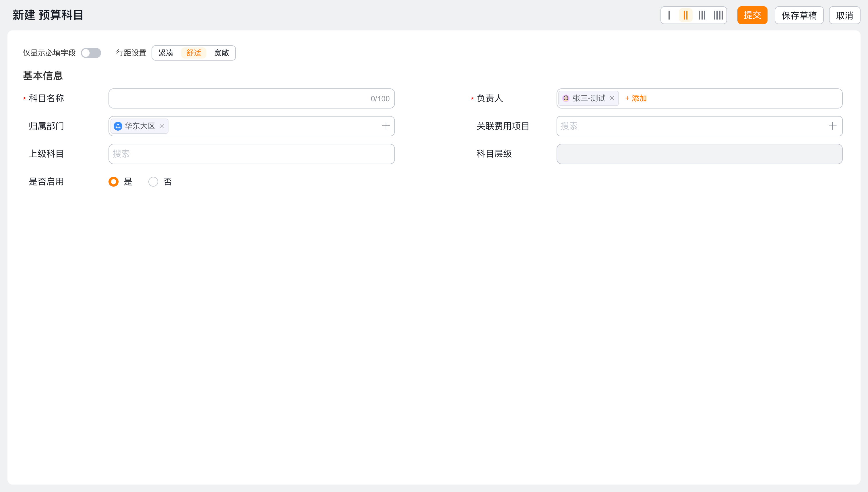Choose the three-column layout icon

click(x=702, y=15)
